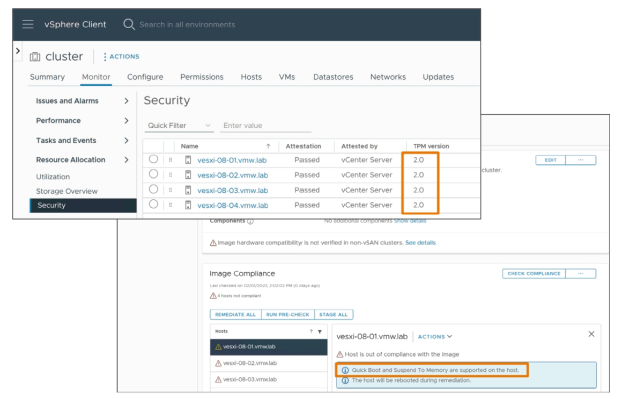Select radio button for vesxi-08-02.vmw.lab

[153, 174]
